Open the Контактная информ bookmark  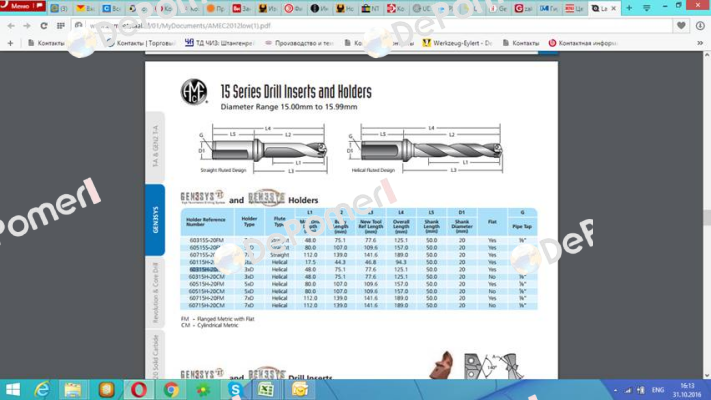pyautogui.click(x=583, y=43)
